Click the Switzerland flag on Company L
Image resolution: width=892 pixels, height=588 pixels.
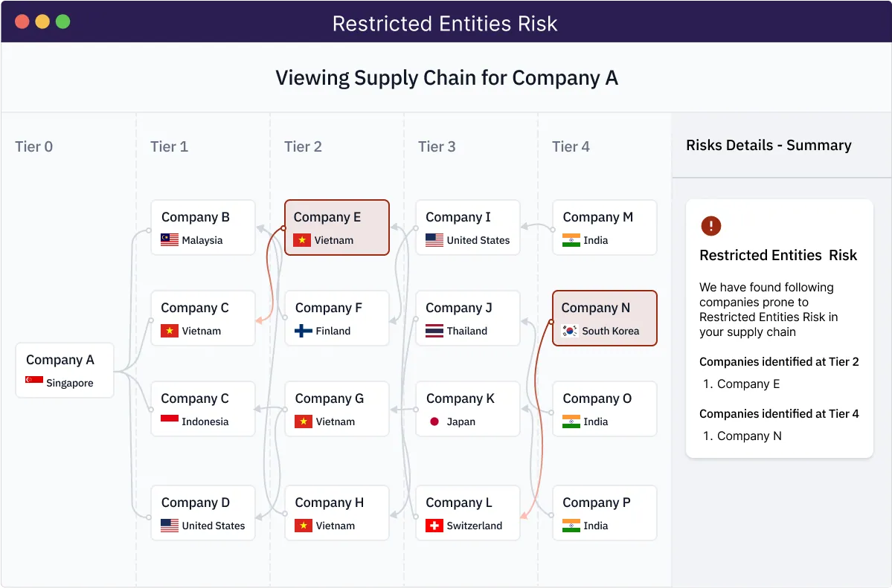click(434, 526)
